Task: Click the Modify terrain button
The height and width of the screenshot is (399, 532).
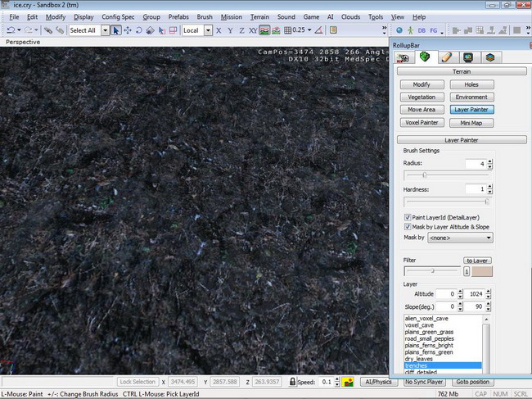Action: click(422, 84)
